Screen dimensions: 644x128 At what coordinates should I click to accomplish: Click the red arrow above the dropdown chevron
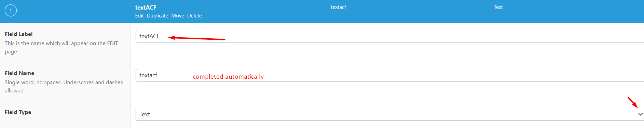tap(633, 102)
